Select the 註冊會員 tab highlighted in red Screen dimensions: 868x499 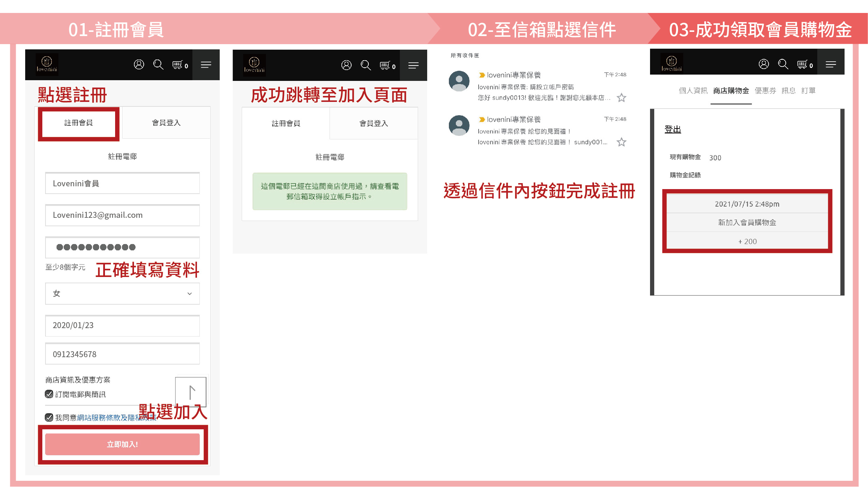point(79,123)
